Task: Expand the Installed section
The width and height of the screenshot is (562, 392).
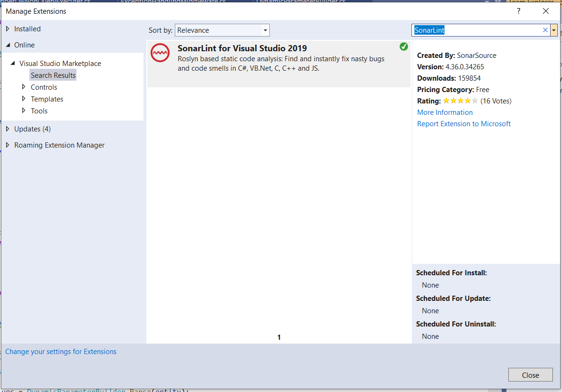Action: [x=27, y=28]
